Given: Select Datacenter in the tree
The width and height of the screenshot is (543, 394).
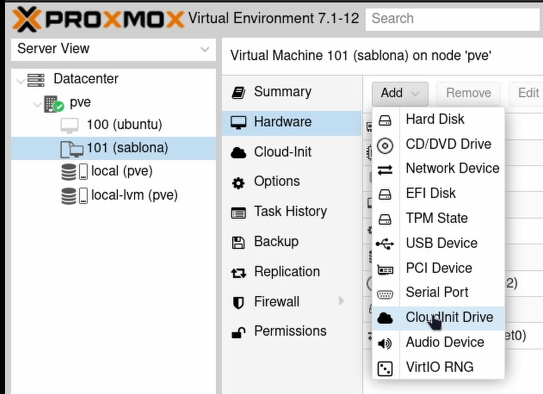Looking at the screenshot, I should coord(86,79).
